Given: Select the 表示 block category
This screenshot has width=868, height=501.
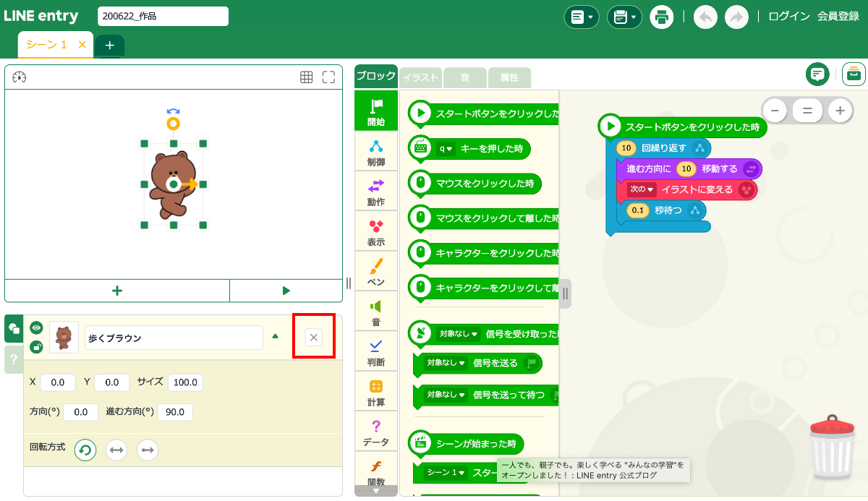Looking at the screenshot, I should tap(376, 231).
